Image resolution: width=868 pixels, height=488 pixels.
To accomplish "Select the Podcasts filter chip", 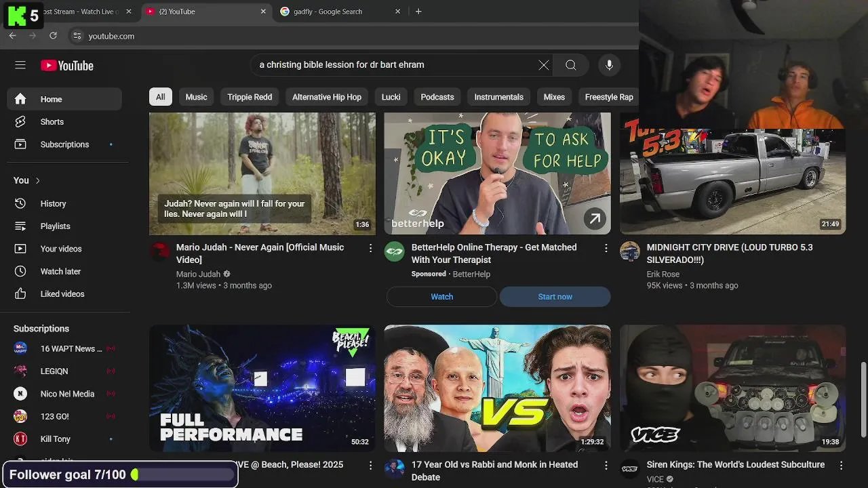I will 437,97.
